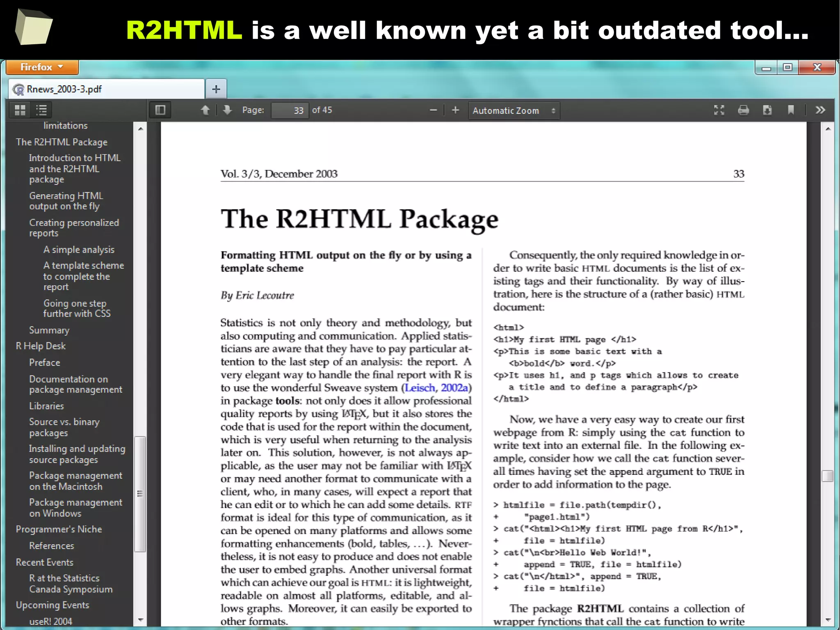Show thumbnails view in sidebar

20,110
